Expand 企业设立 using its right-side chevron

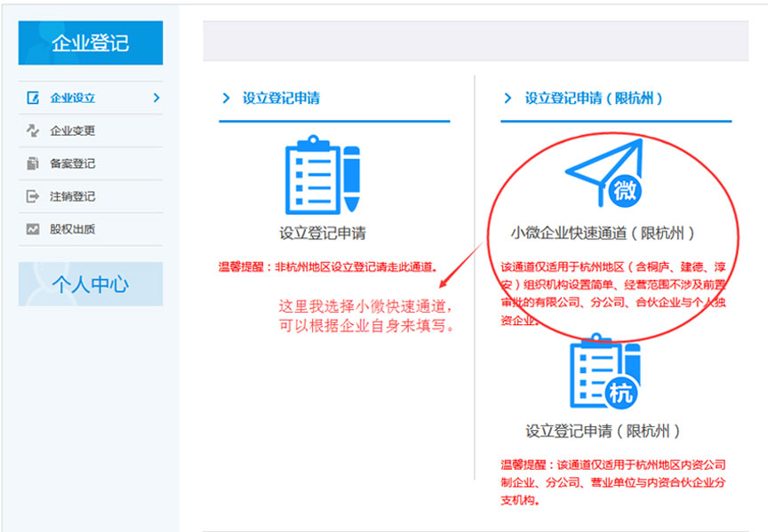[x=156, y=99]
